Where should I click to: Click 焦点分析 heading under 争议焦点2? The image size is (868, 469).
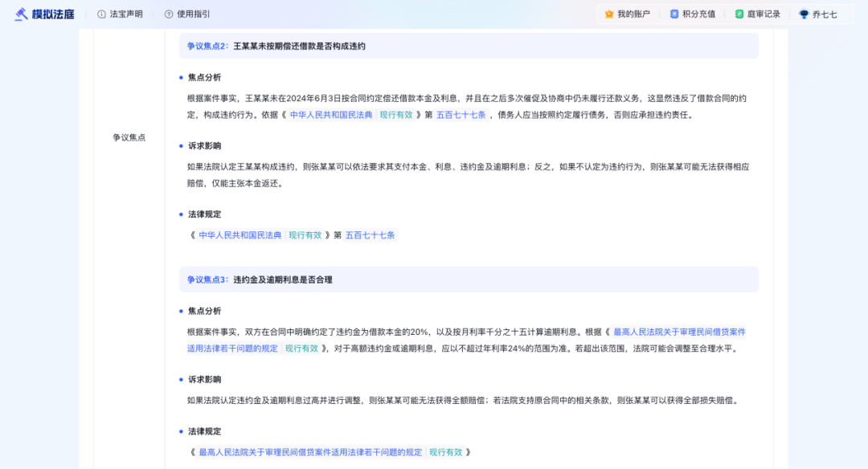[x=204, y=77]
